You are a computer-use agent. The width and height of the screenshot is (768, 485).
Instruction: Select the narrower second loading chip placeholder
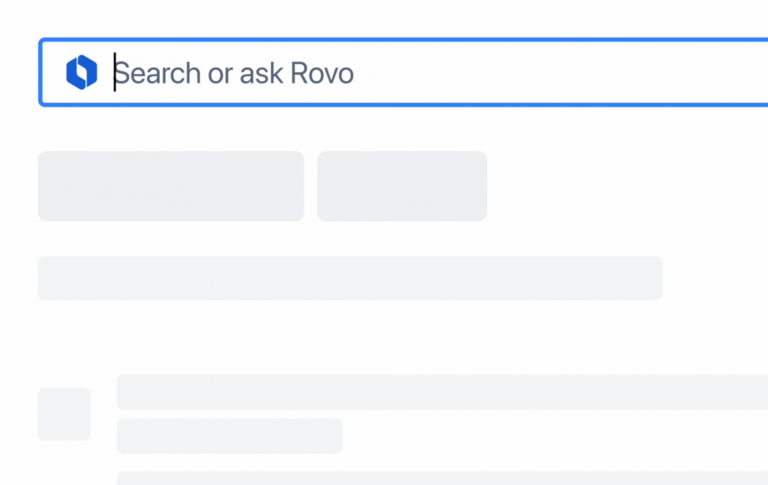(402, 186)
